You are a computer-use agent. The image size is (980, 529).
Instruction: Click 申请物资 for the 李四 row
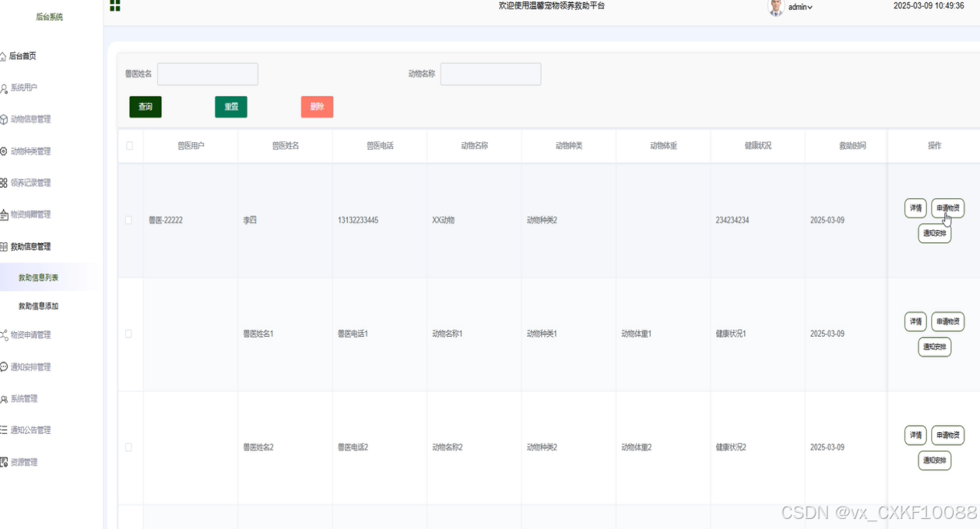(948, 208)
